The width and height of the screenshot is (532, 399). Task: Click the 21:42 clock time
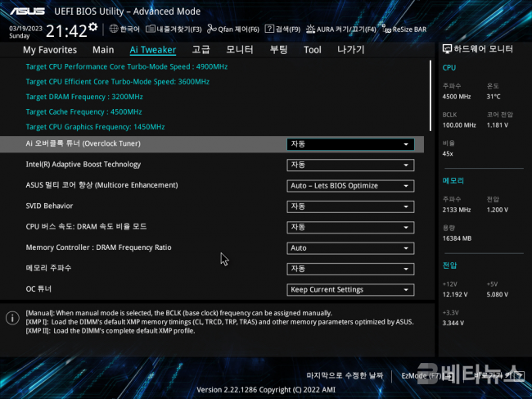pos(66,31)
